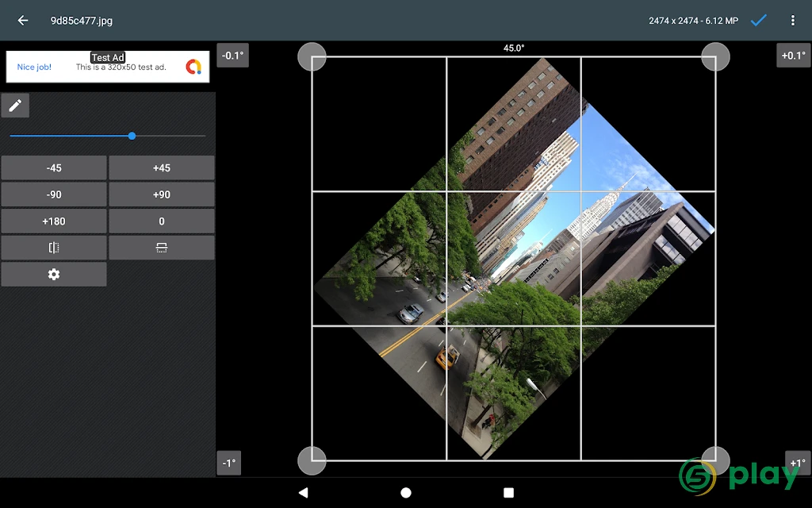Tap Android back navigation button
This screenshot has height=508, width=812.
(x=304, y=492)
